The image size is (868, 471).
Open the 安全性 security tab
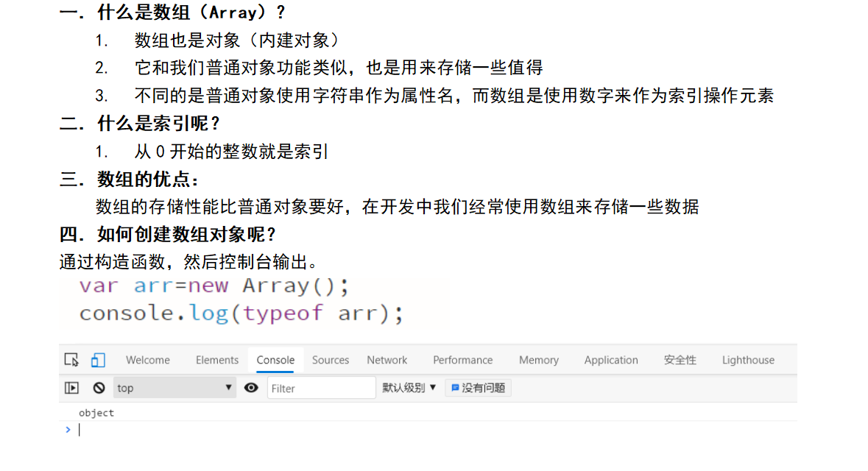pyautogui.click(x=680, y=360)
